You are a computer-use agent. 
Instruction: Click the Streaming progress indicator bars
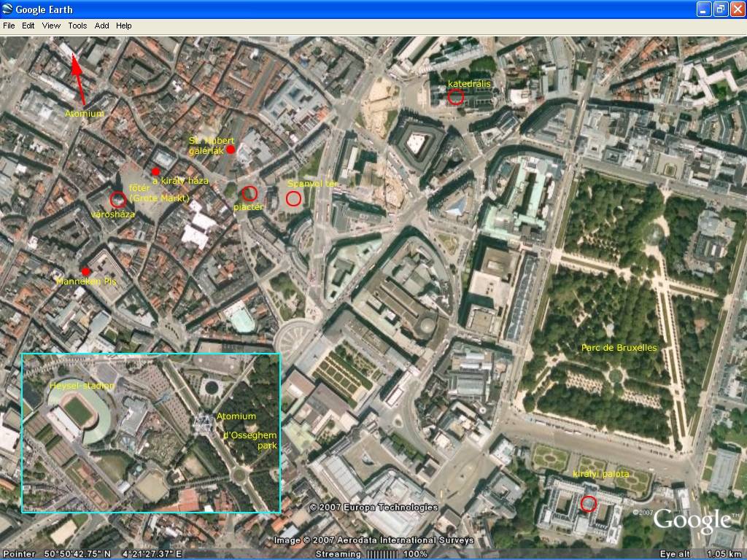[x=382, y=554]
